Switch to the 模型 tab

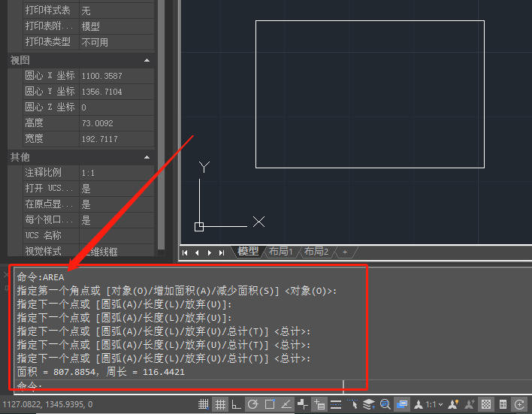tap(248, 252)
